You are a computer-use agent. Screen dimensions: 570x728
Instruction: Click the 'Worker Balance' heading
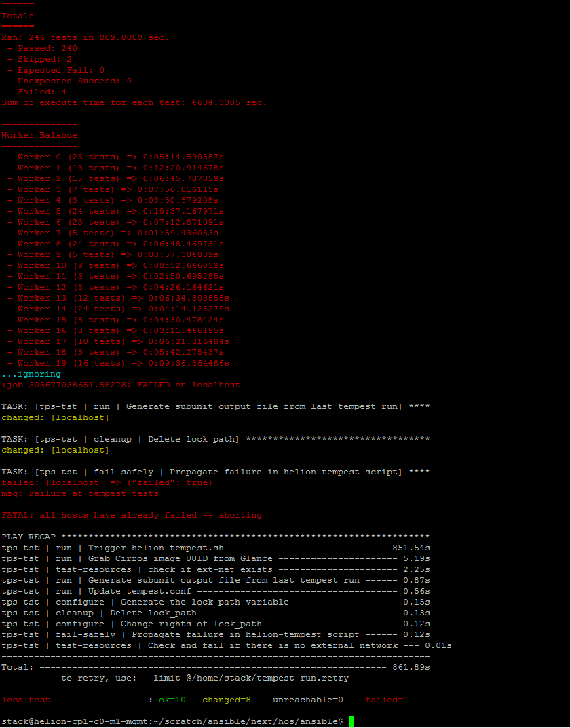click(x=39, y=135)
